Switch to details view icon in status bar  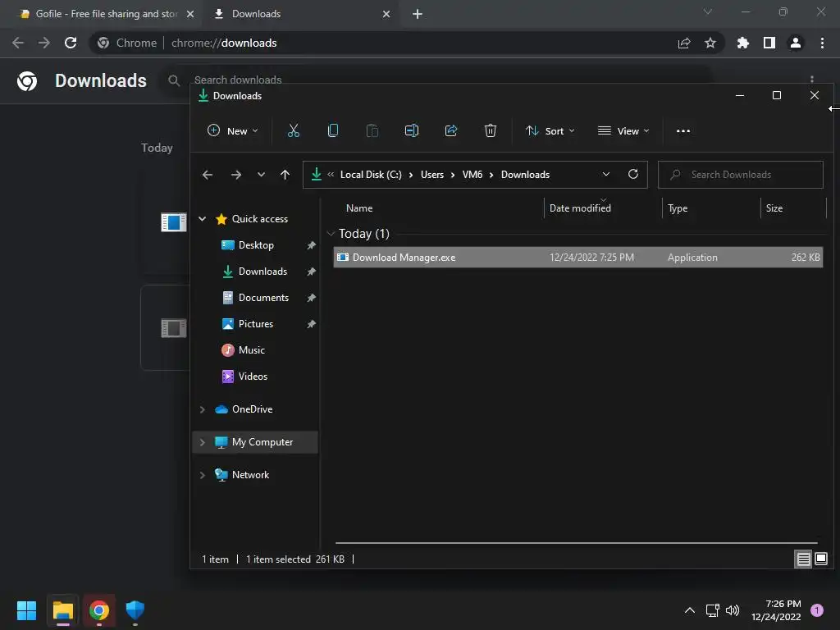pos(803,559)
